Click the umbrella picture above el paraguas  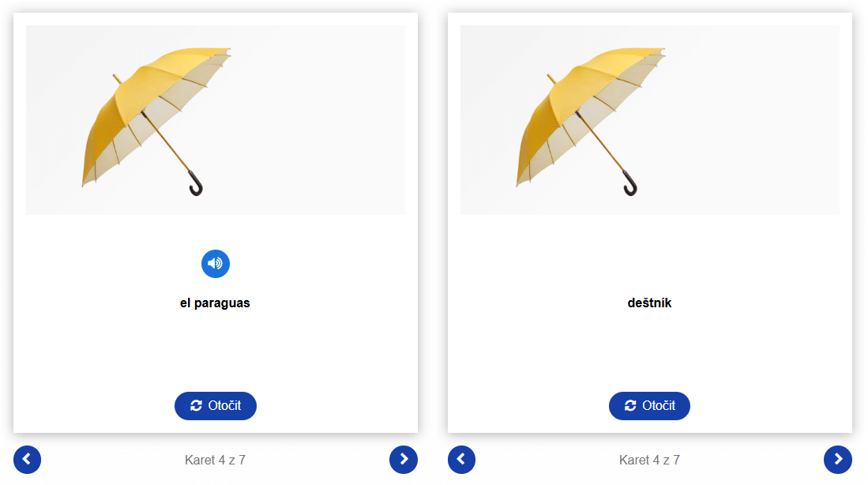[x=216, y=119]
